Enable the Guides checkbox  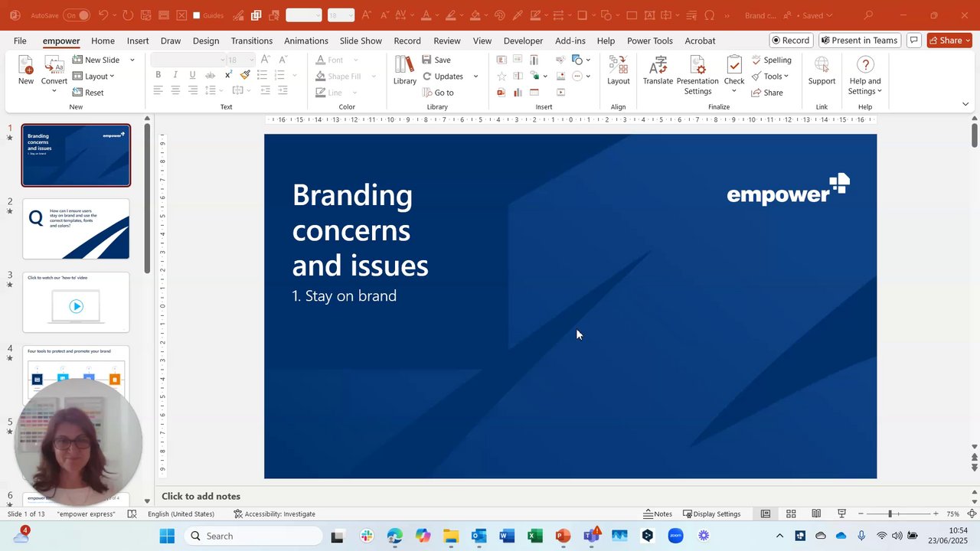tap(197, 15)
